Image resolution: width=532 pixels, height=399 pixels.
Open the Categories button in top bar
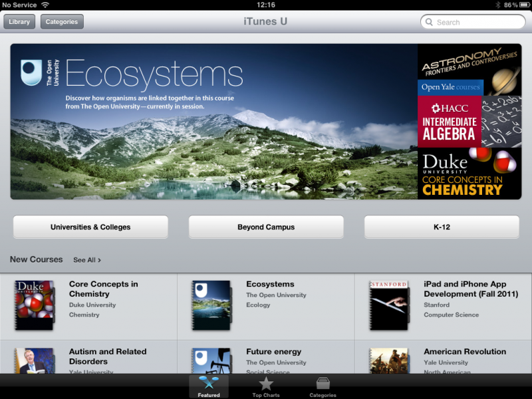pyautogui.click(x=62, y=22)
